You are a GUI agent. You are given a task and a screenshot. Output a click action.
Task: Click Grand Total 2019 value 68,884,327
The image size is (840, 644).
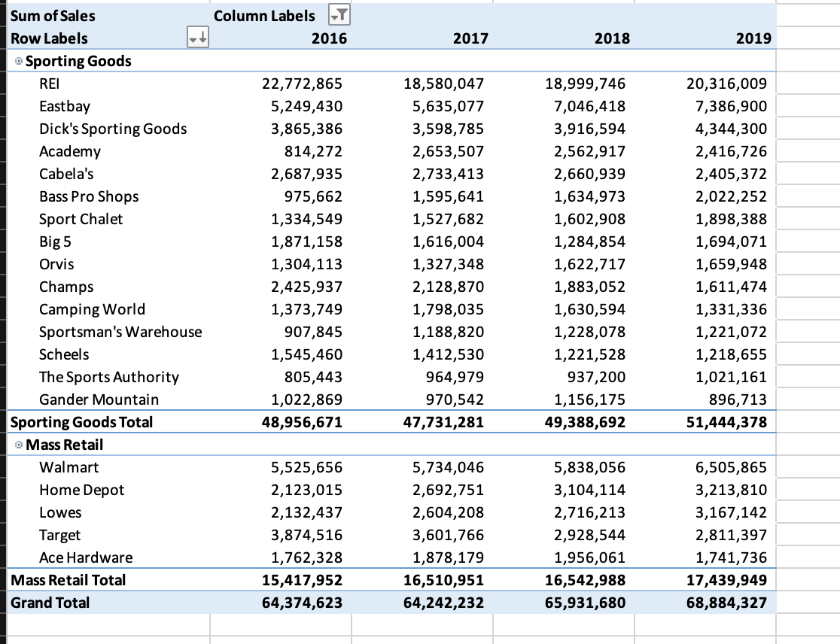(726, 602)
